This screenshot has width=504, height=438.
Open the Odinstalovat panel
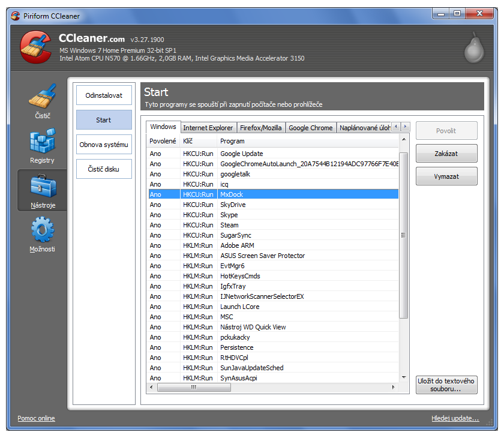point(104,95)
